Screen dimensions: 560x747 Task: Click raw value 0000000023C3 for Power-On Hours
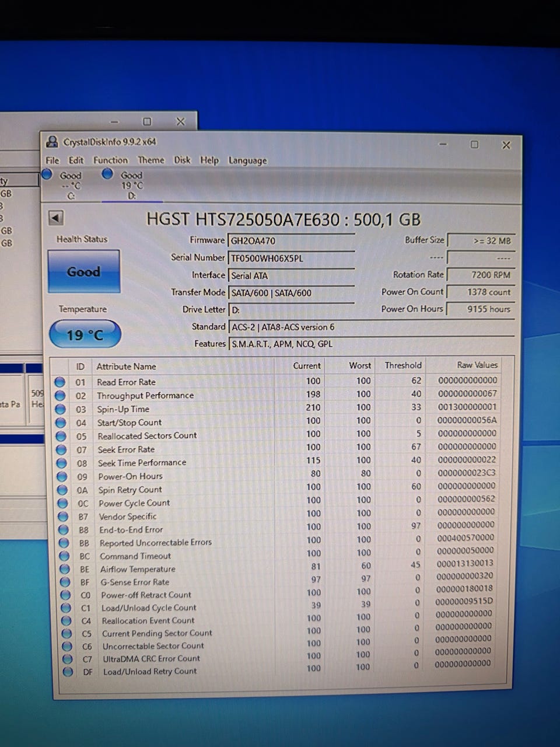[x=467, y=473]
